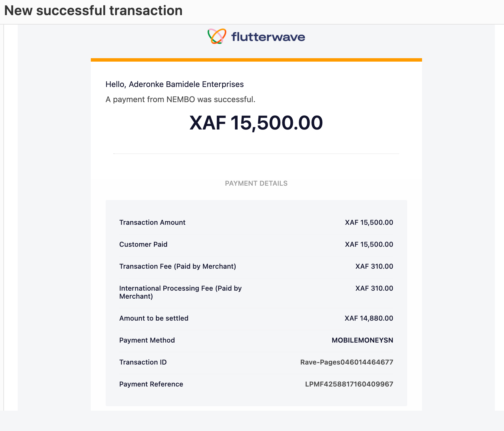
Task: Click the orange header bar above the greeting
Action: pos(256,60)
